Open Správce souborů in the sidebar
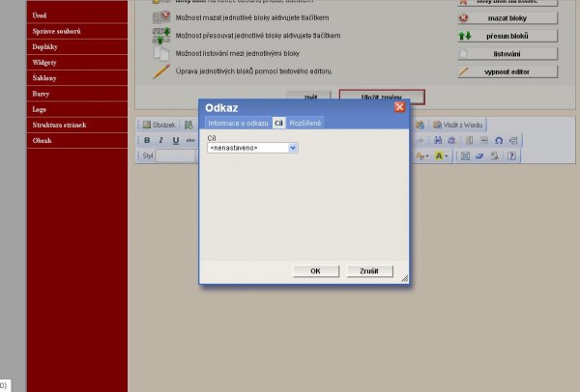This screenshot has height=392, width=580. point(57,32)
